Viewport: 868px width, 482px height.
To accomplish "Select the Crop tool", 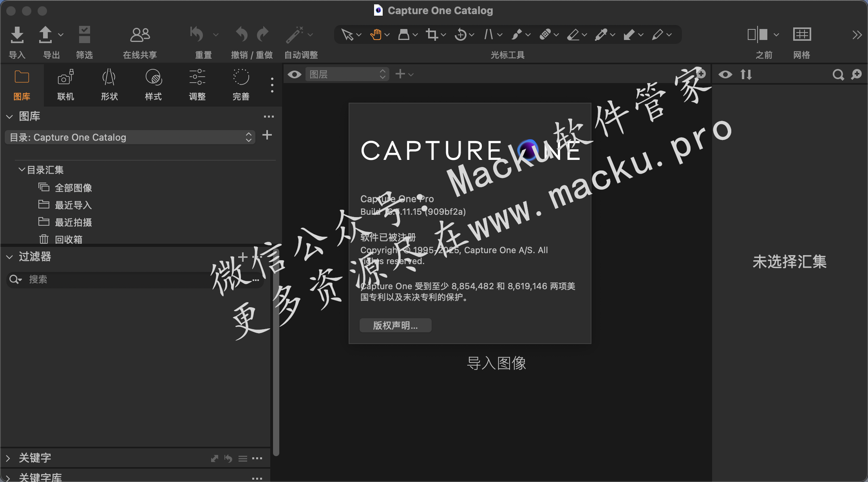I will (432, 34).
